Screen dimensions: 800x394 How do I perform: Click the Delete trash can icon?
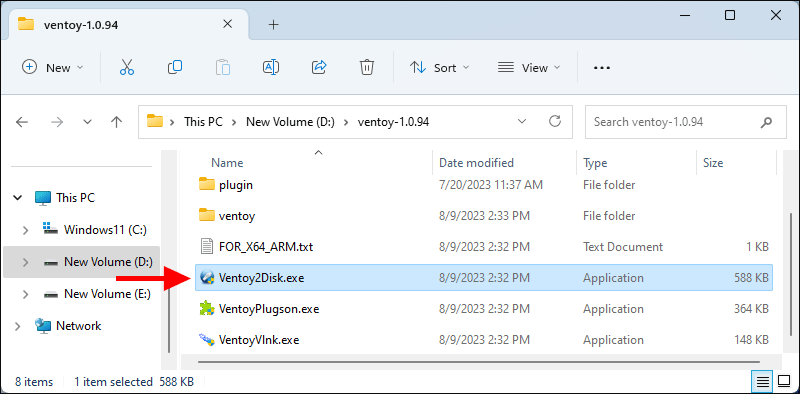pyautogui.click(x=367, y=67)
